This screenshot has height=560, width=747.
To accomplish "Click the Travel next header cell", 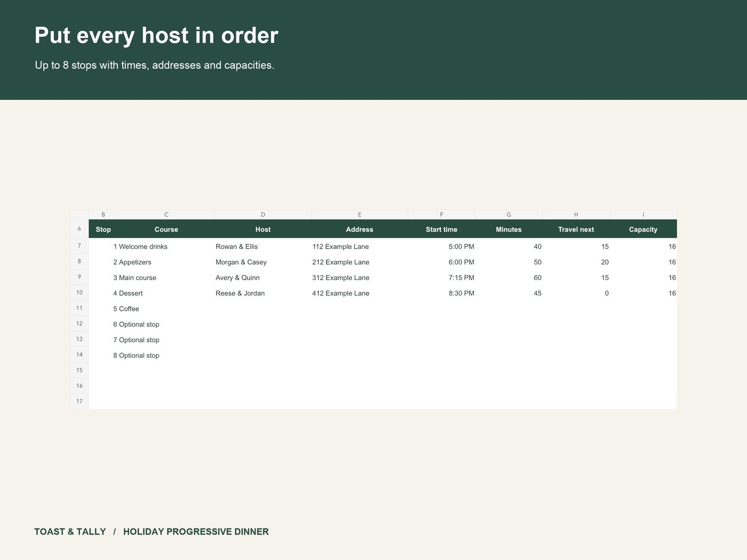I will (x=576, y=229).
